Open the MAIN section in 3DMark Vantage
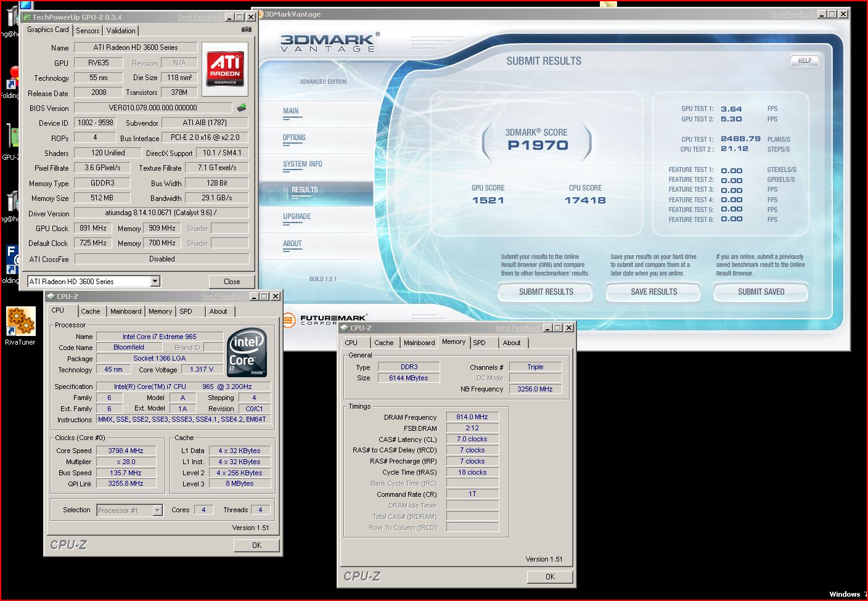Viewport: 868px width, 601px height. (x=291, y=112)
